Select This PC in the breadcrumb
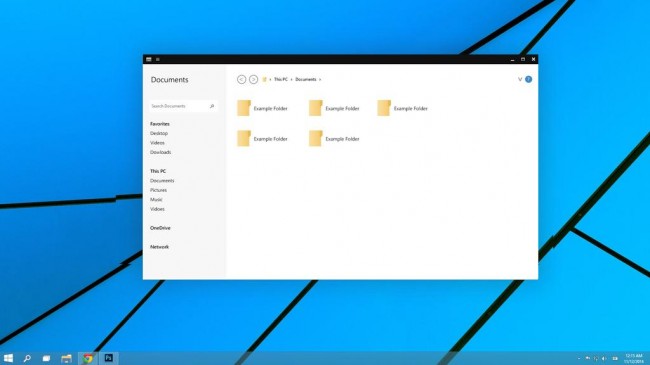Image resolution: width=650 pixels, height=365 pixels. (x=281, y=79)
